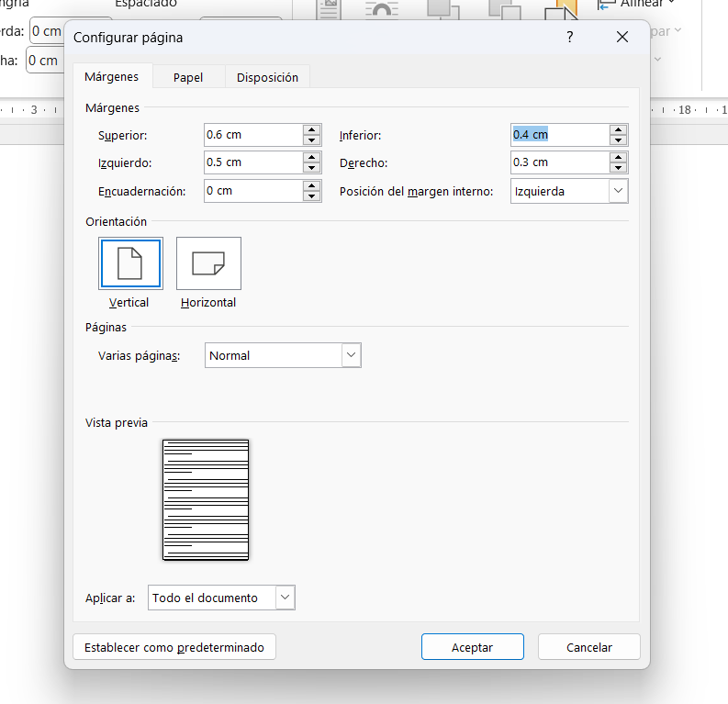Click the Inferior margin input field
Viewport: 728px width, 704px height.
click(x=559, y=135)
